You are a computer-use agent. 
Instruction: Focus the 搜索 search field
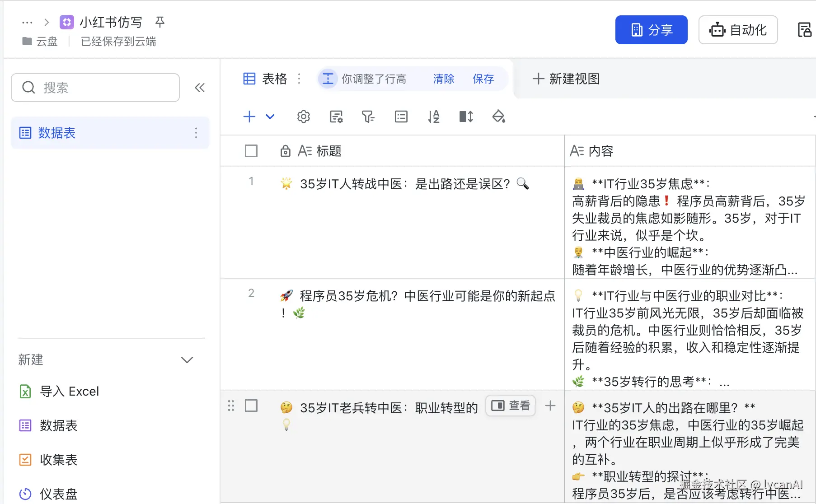tap(95, 88)
